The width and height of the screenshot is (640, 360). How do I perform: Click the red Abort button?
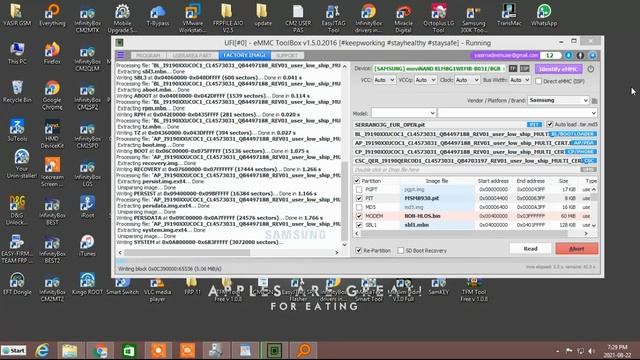[576, 249]
